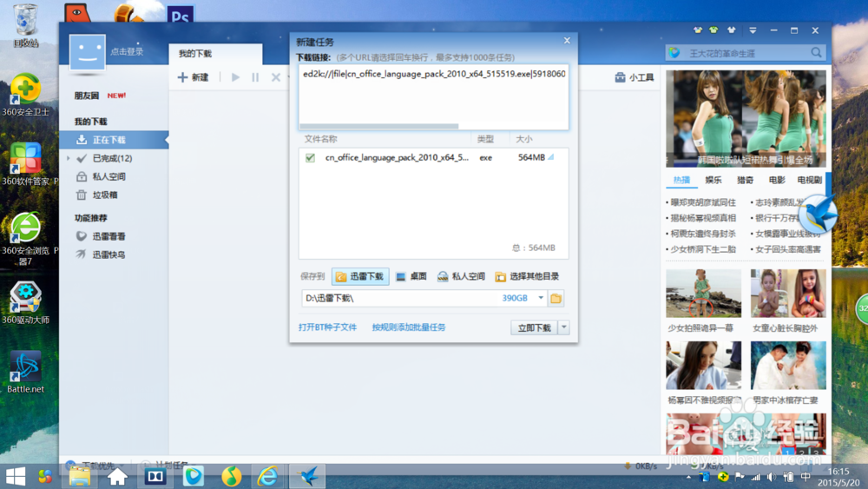Open 韩国啦啦队 banner image

(746, 118)
